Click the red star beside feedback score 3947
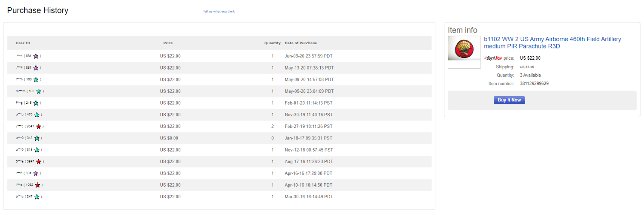This screenshot has height=212, width=644. (39, 161)
